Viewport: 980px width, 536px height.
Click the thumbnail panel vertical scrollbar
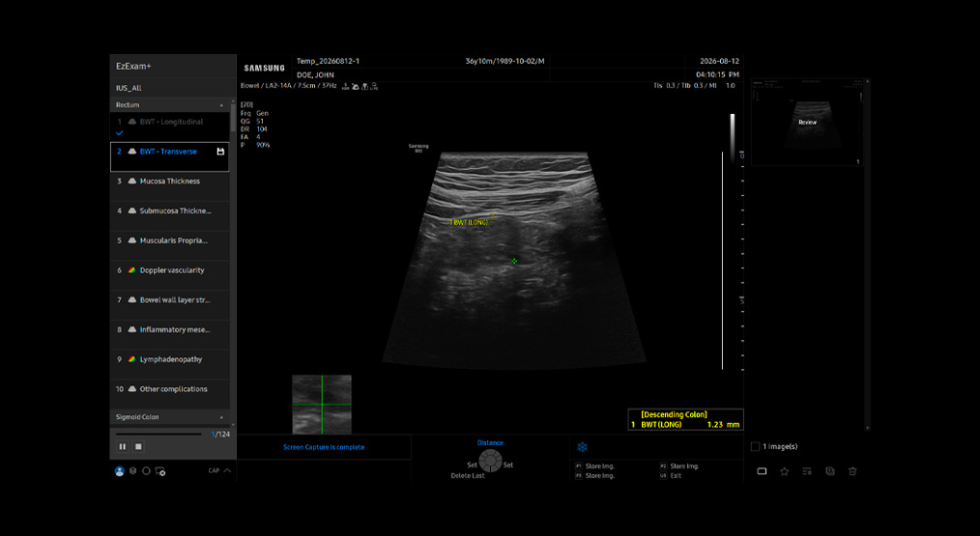[x=868, y=255]
